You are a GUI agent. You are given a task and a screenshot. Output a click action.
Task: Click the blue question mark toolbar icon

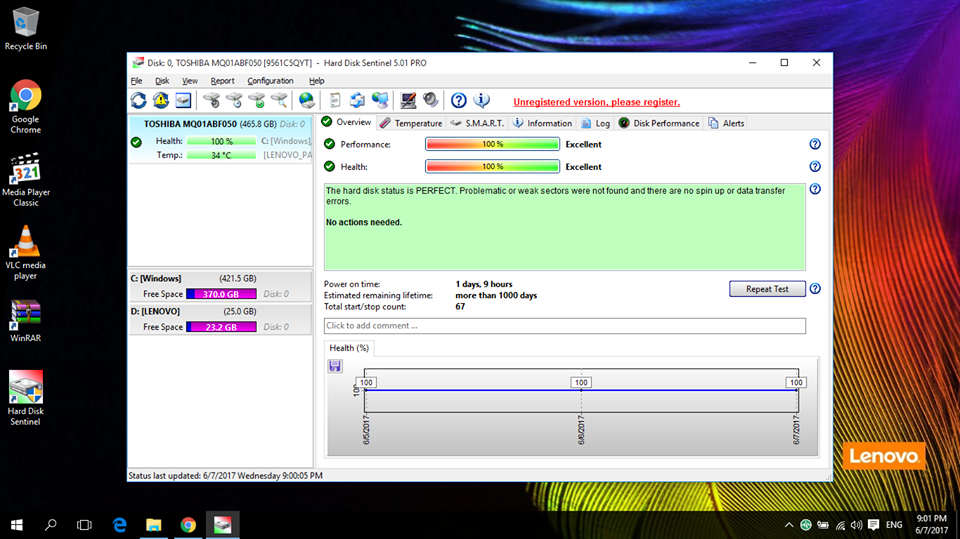(458, 100)
